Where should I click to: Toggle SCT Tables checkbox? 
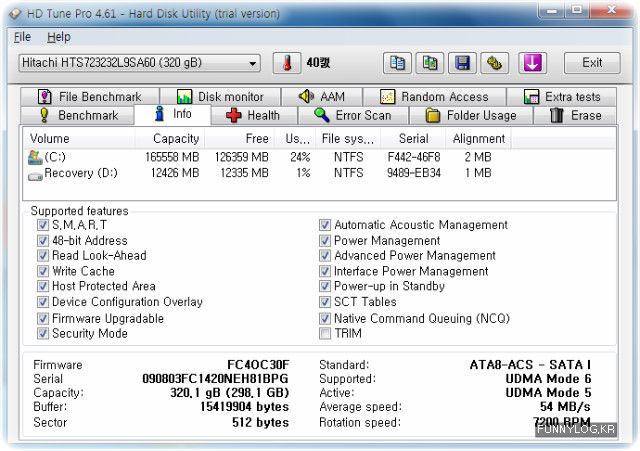pos(325,302)
